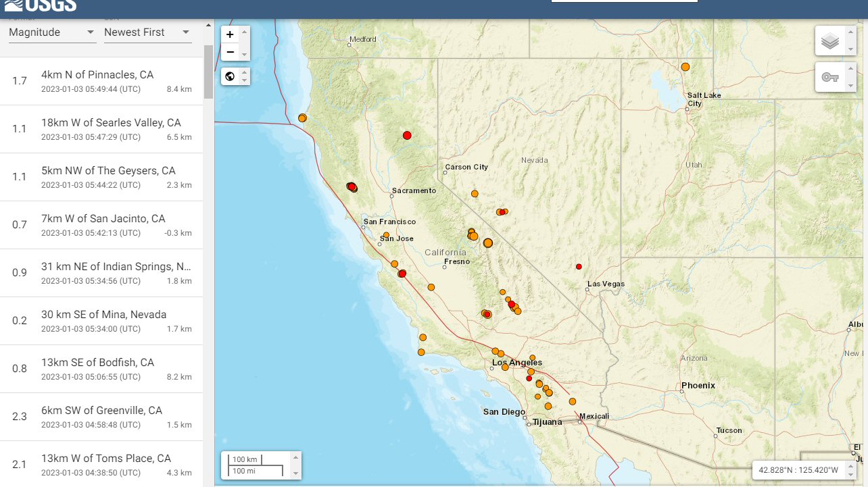Select 13km W of Toms Place, CA event

[x=101, y=464]
